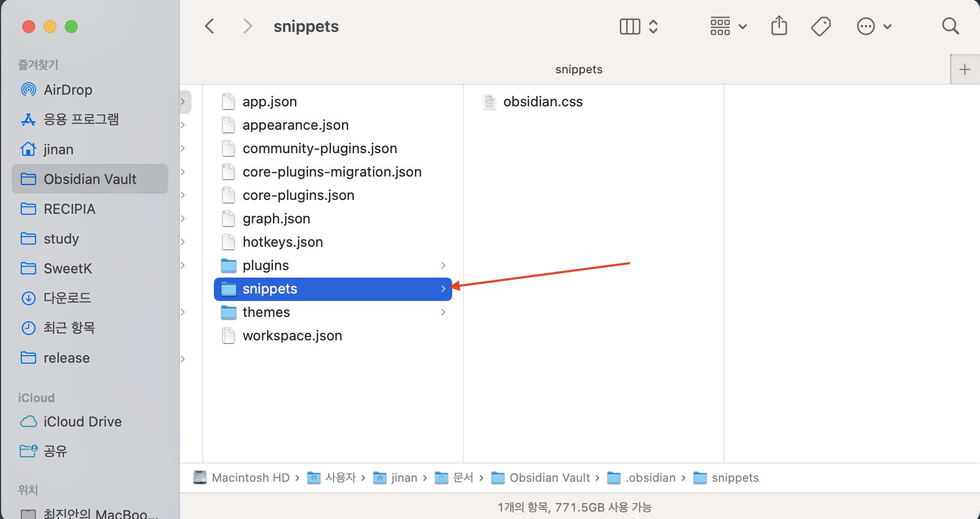Click the yellow minimize window button
The width and height of the screenshot is (980, 519).
pos(50,27)
